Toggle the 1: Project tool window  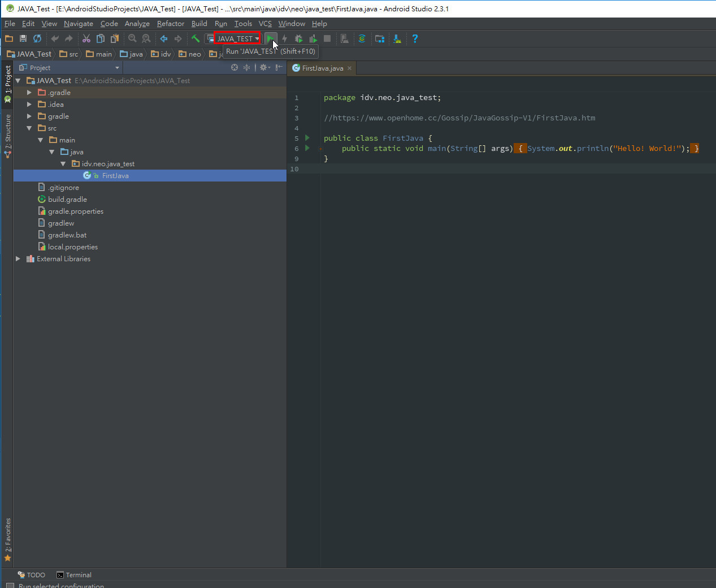(7, 84)
